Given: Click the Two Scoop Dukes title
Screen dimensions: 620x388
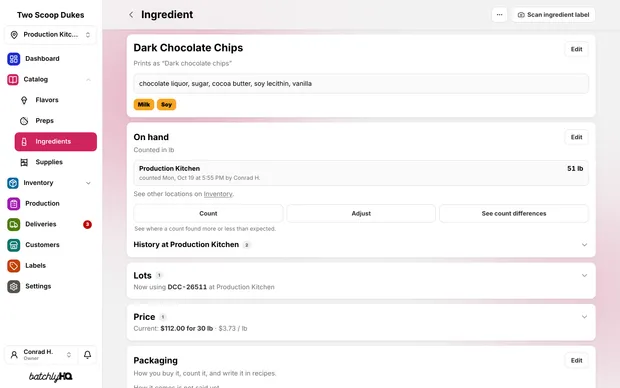Looking at the screenshot, I should (51, 15).
